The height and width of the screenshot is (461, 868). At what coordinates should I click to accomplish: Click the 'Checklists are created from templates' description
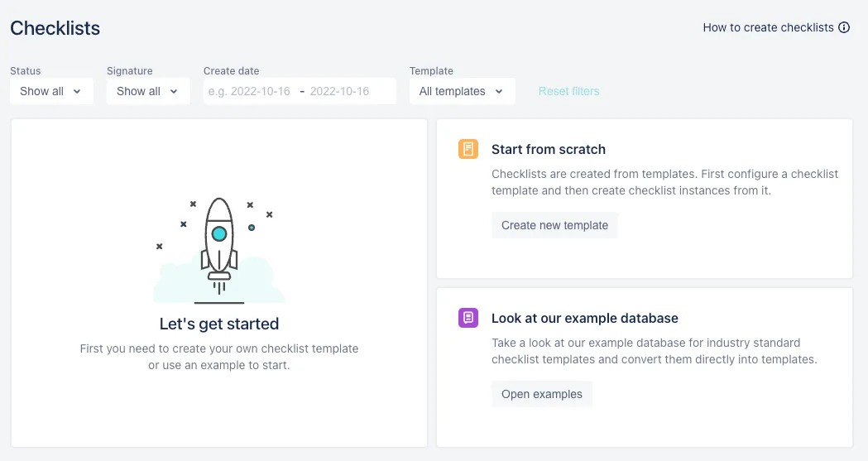tap(664, 182)
